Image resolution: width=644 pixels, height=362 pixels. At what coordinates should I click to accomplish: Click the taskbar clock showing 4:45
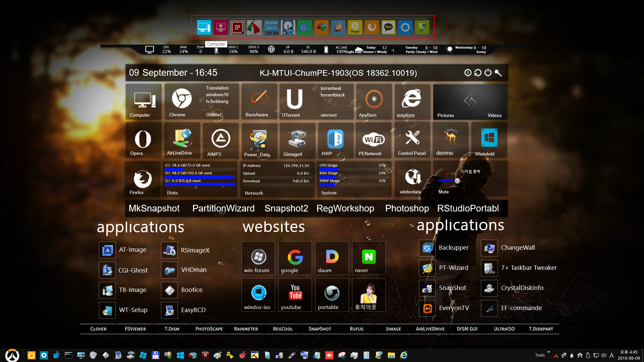click(x=629, y=355)
